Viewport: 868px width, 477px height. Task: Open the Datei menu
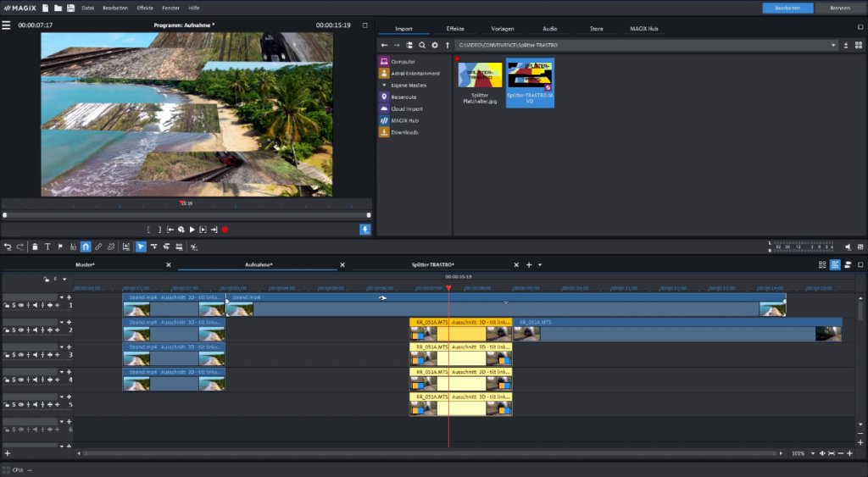pos(88,8)
